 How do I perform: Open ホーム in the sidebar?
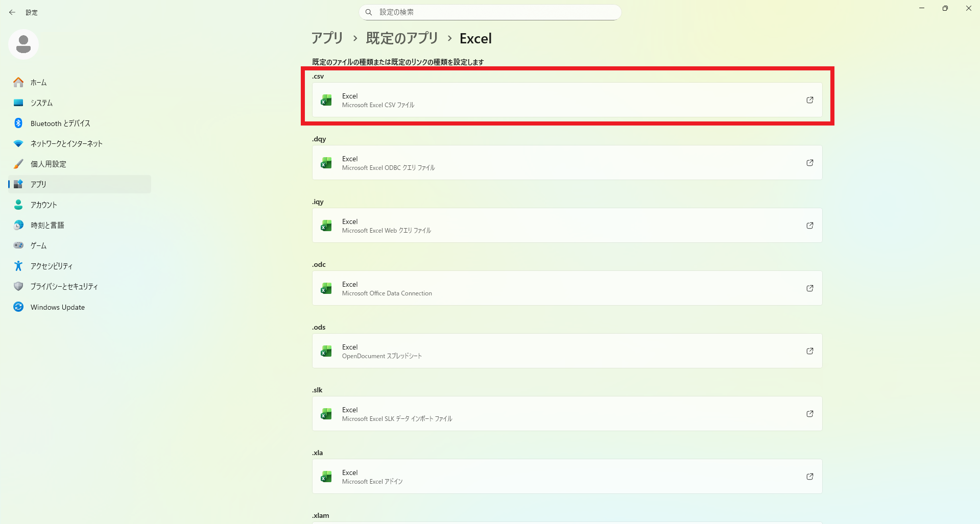pos(38,83)
